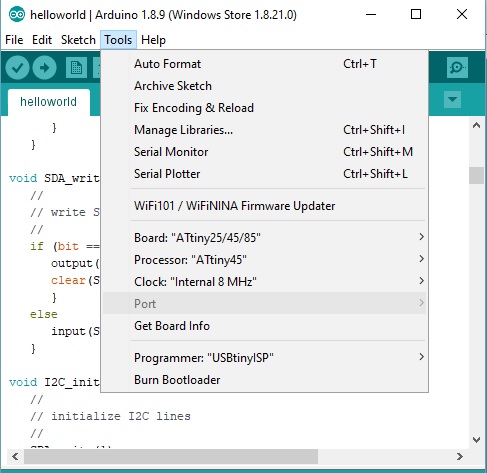Select Archive Sketch

click(x=264, y=86)
